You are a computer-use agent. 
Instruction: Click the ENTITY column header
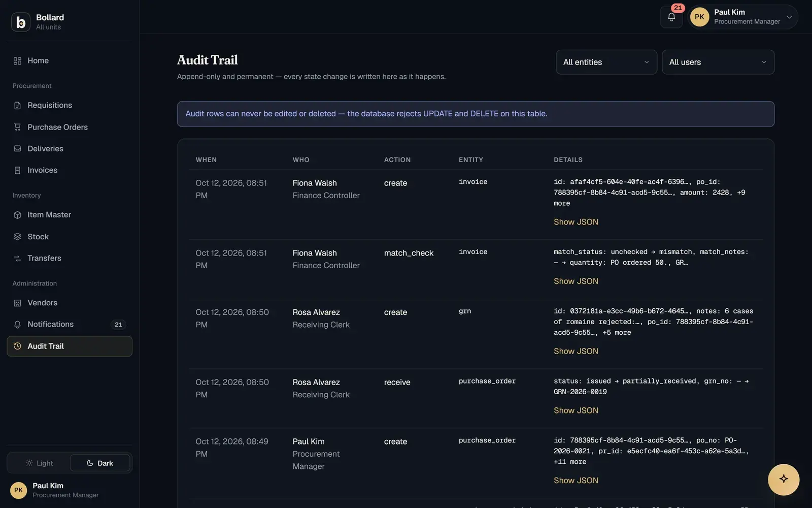coord(471,160)
